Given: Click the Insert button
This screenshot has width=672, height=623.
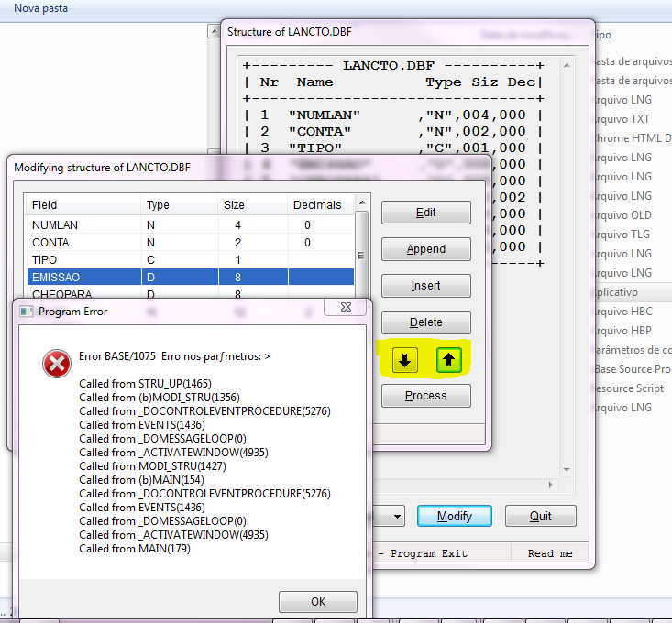Looking at the screenshot, I should pos(425,286).
